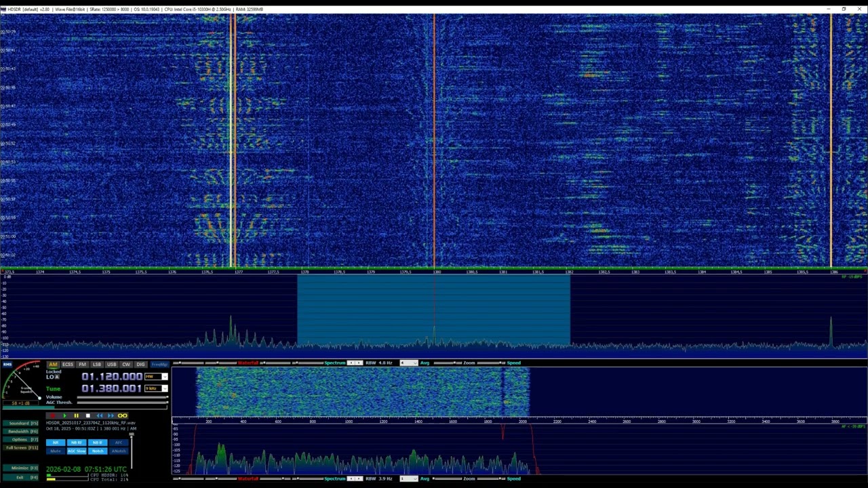
Task: Click the lower Speed label
Action: click(x=514, y=479)
